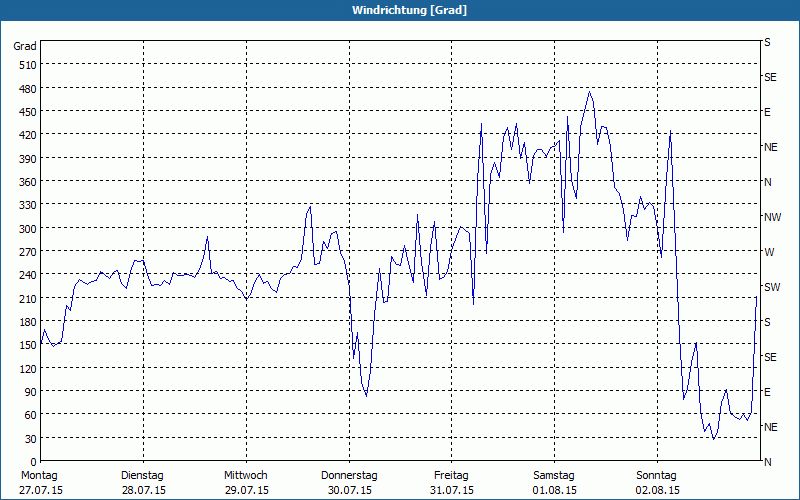Click the 90 y-axis value
Image resolution: width=800 pixels, height=500 pixels.
point(31,392)
